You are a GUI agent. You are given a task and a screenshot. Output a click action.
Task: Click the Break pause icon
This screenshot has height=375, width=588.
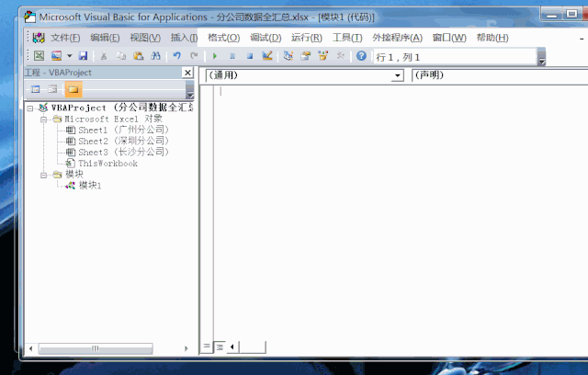[232, 56]
